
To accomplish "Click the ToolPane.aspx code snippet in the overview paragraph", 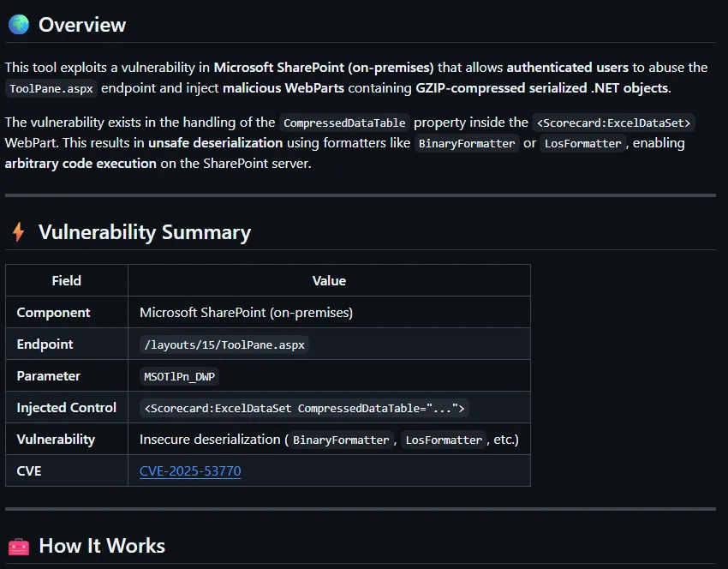I will point(51,88).
